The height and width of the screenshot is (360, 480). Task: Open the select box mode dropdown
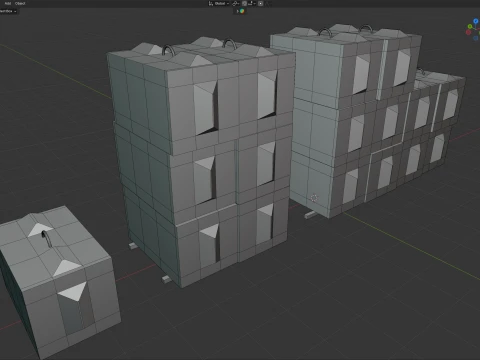[x=8, y=11]
